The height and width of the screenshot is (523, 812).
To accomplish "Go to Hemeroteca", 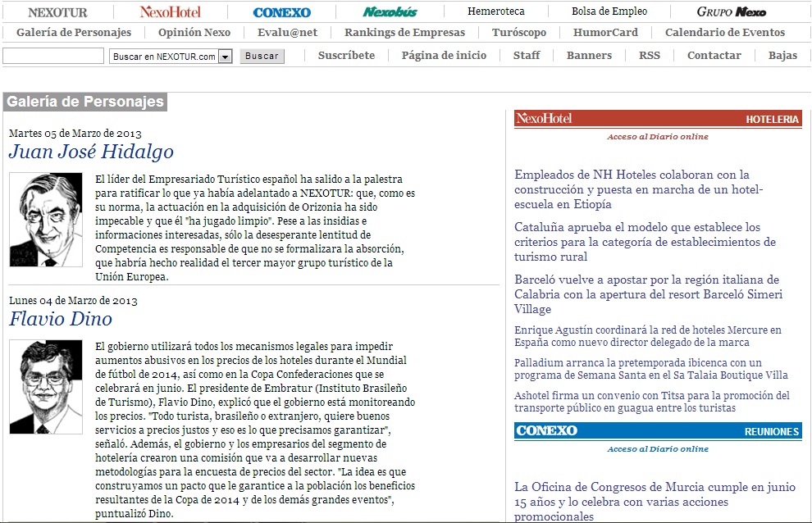I will point(495,11).
